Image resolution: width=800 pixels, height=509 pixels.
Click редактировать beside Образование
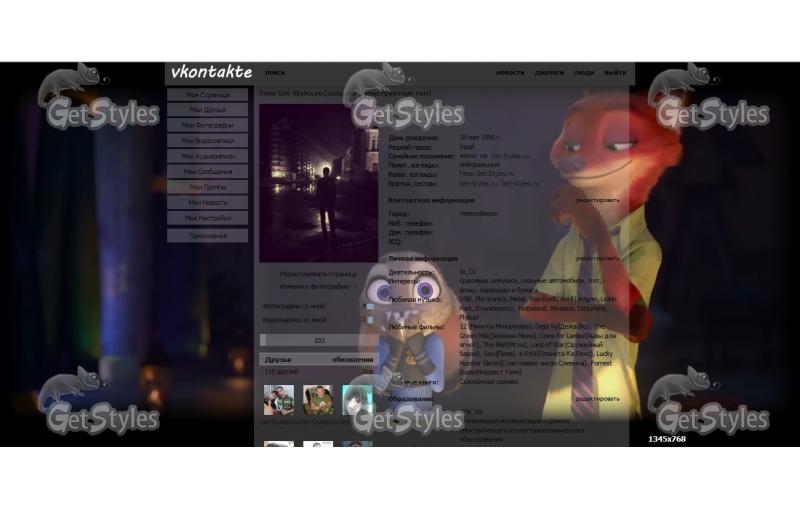click(597, 399)
